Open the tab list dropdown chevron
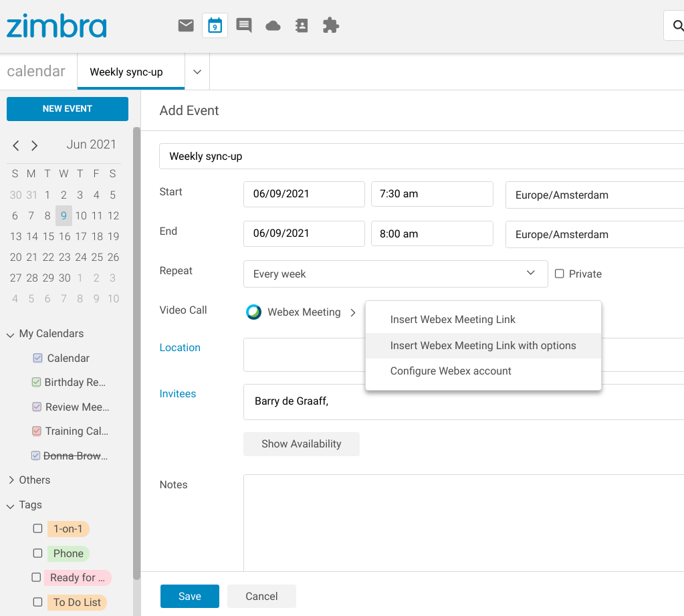The height and width of the screenshot is (616, 684). click(197, 72)
